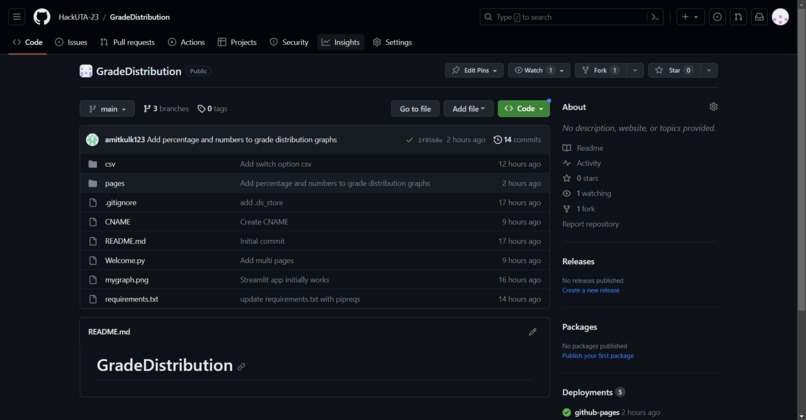Open the notifications inbox icon
The image size is (806, 420).
click(x=759, y=17)
